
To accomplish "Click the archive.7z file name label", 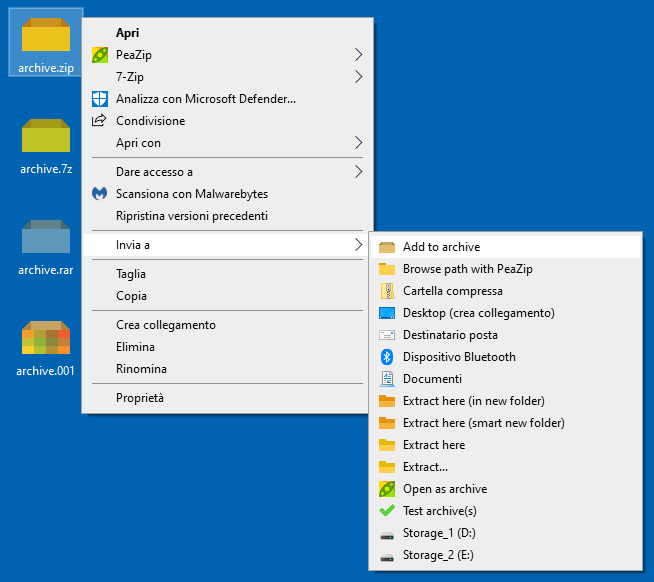I will tap(46, 169).
